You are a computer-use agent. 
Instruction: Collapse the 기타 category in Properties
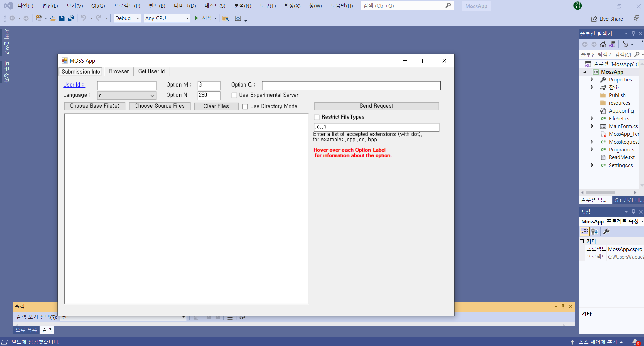pyautogui.click(x=582, y=241)
